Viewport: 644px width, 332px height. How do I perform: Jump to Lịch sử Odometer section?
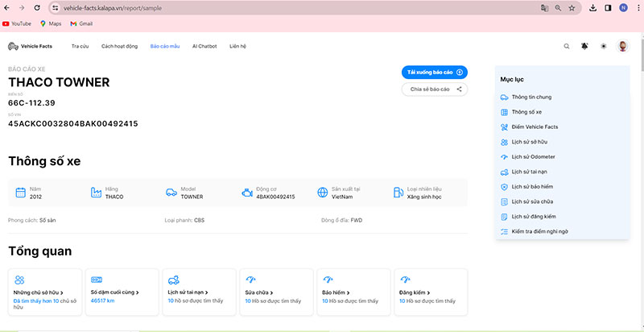point(534,156)
